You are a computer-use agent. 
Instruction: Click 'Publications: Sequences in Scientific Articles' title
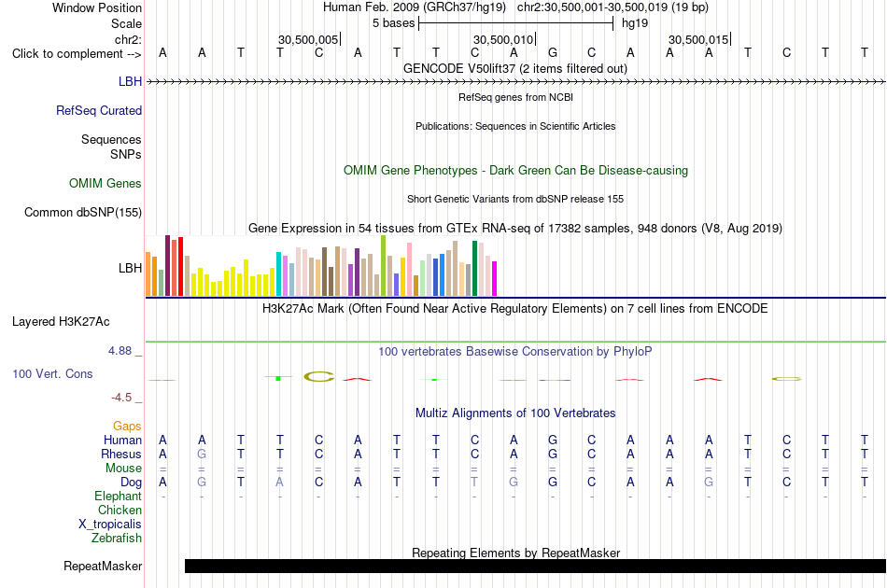[x=515, y=126]
